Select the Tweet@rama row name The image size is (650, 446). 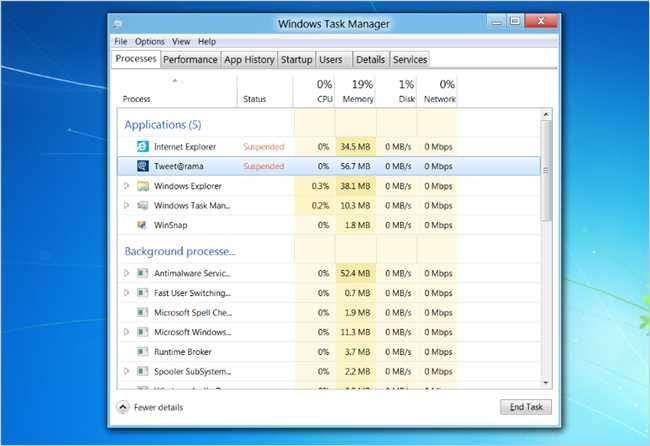[x=179, y=166]
